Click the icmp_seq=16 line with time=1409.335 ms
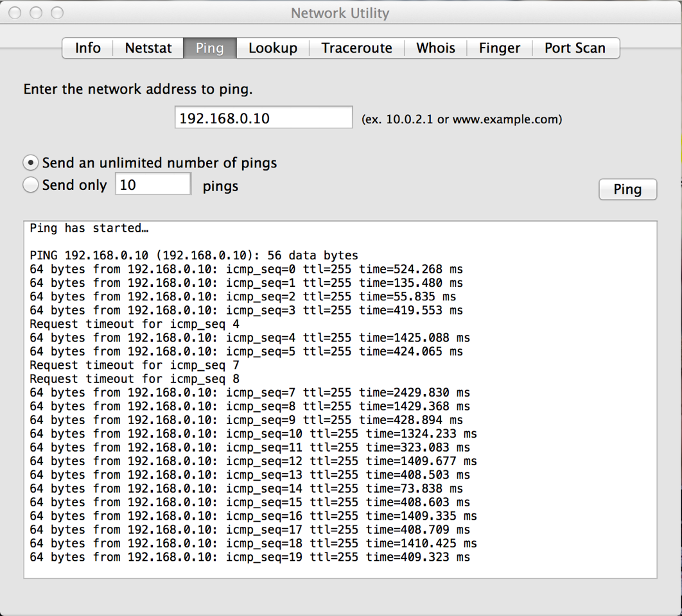Screen dimensions: 682x616 (253, 516)
